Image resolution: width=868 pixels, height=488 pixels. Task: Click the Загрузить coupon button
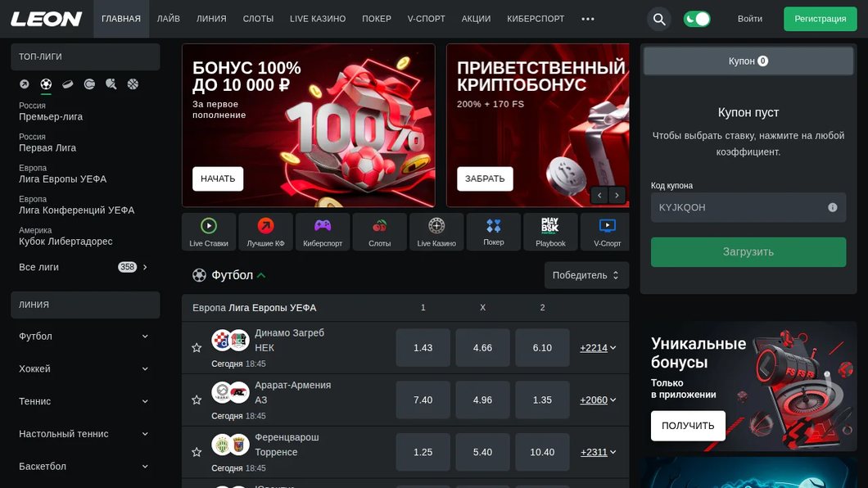[x=748, y=251]
